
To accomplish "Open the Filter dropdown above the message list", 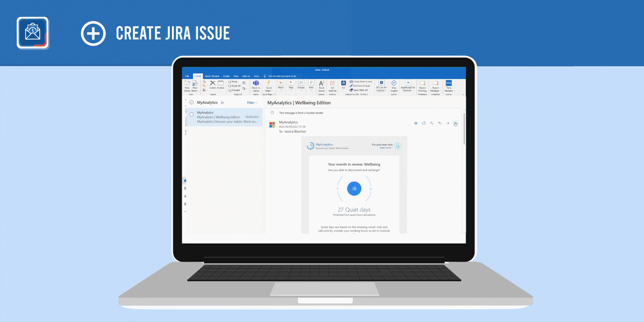I will coord(252,103).
